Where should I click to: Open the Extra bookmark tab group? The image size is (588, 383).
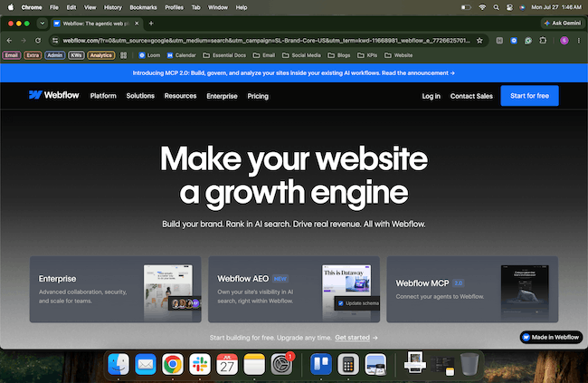click(x=33, y=55)
